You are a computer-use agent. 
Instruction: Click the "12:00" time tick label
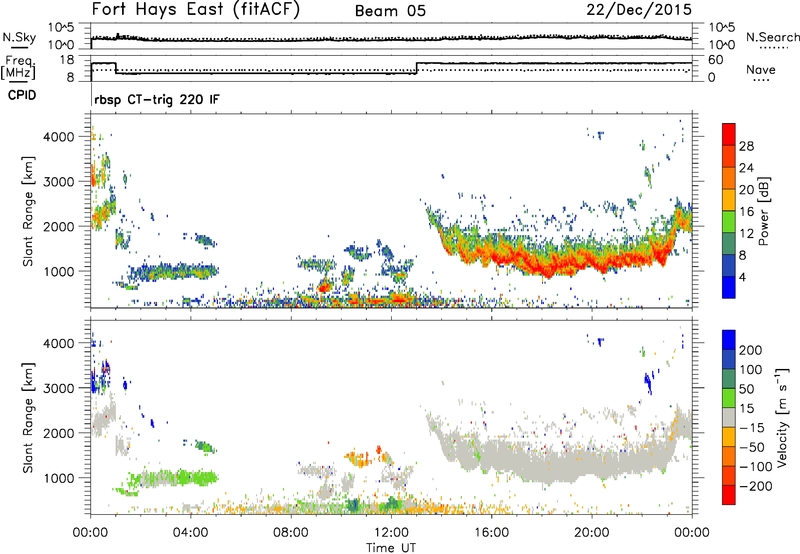391,533
